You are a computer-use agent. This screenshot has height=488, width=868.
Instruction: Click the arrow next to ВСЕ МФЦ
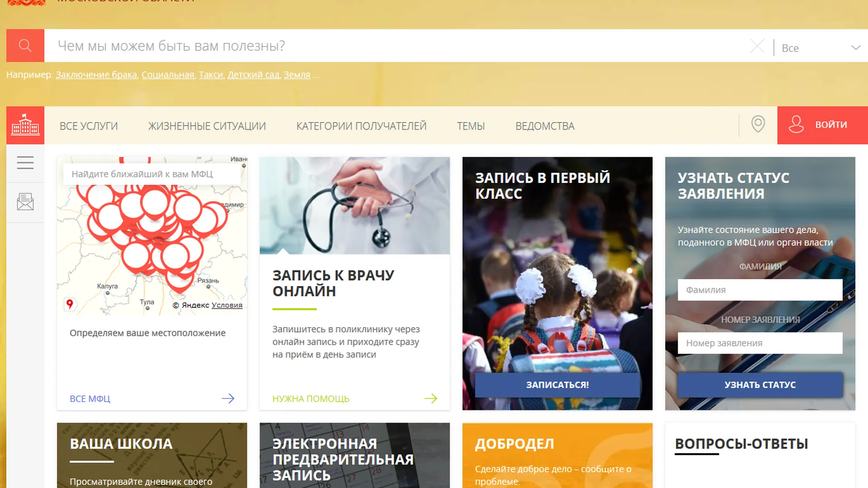tap(228, 398)
